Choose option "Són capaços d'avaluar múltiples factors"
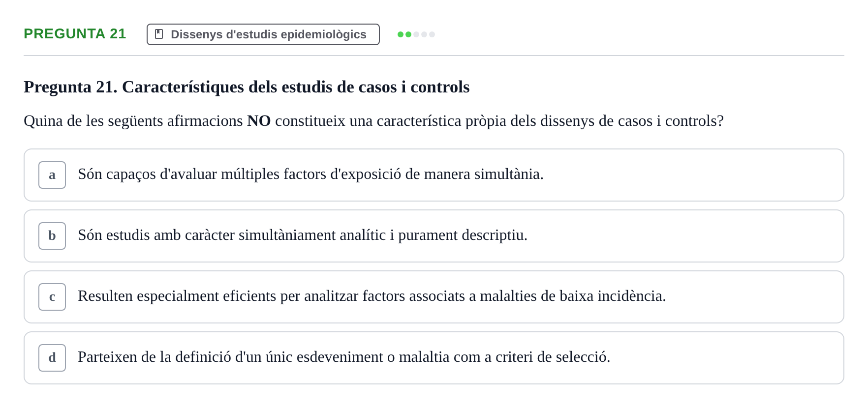This screenshot has width=868, height=409. click(434, 175)
